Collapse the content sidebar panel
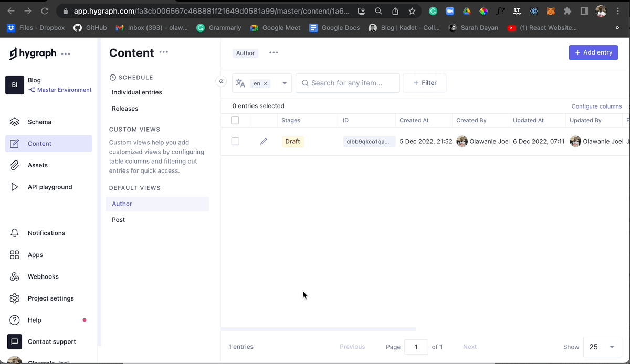The image size is (630, 364). (221, 81)
